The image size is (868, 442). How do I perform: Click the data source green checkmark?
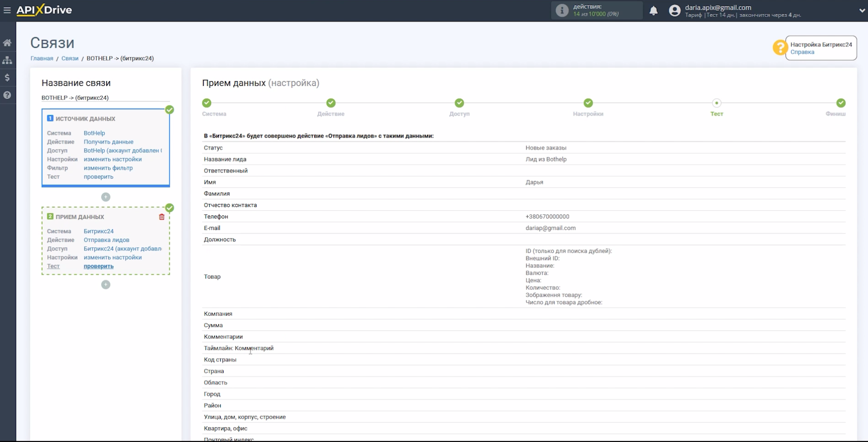coord(170,109)
